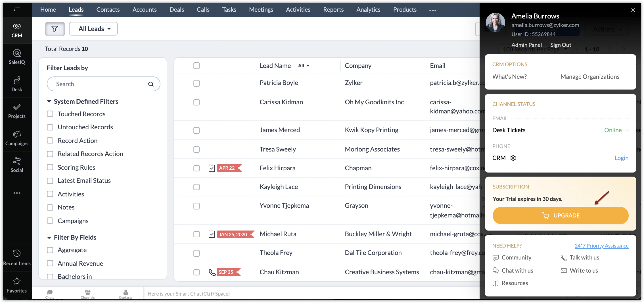Click Amelia Burrows profile photo
Screen dimensions: 644x303
495,22
